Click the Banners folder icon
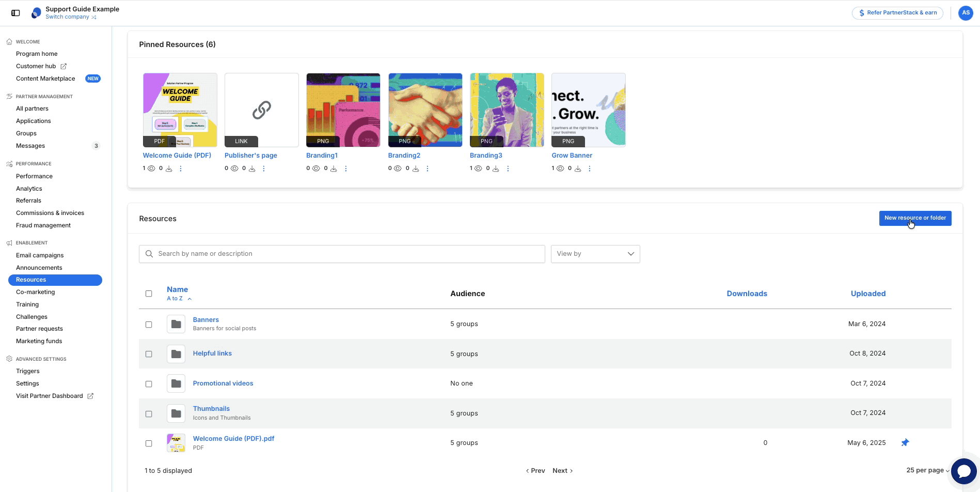980x492 pixels. click(x=176, y=324)
